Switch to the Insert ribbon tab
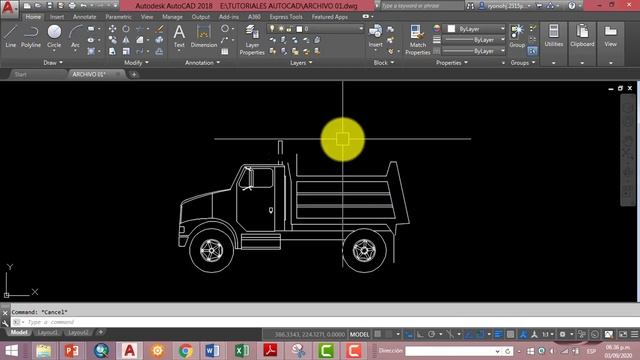 pos(57,17)
